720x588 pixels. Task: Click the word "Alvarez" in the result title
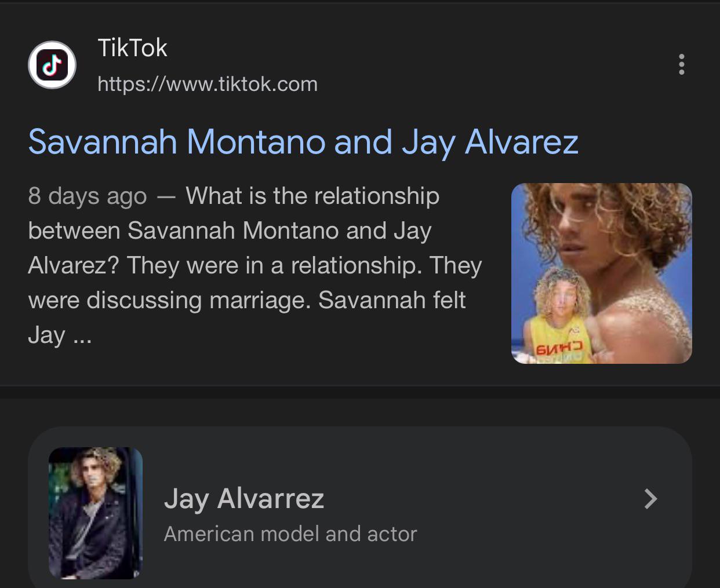coord(522,142)
